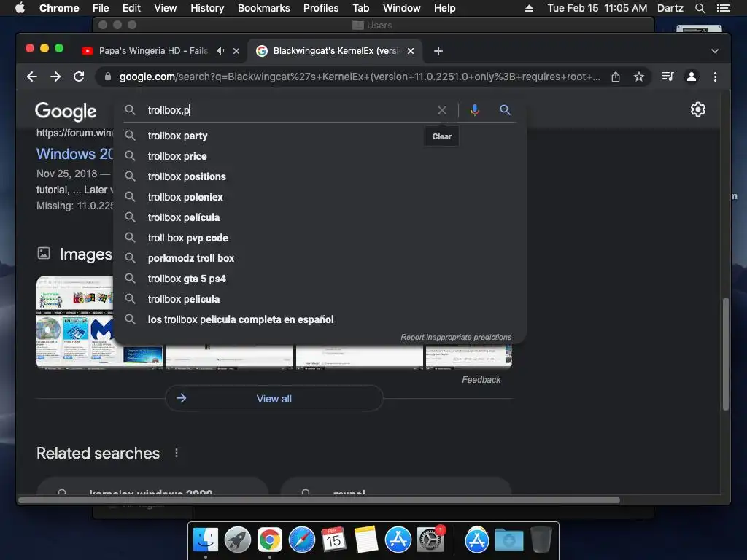Click 'Report inappropriate predictions' link
This screenshot has height=560, width=747.
[456, 337]
